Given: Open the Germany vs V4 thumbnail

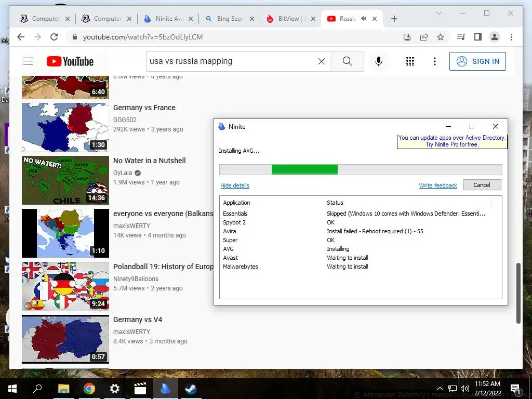Looking at the screenshot, I should (x=65, y=339).
